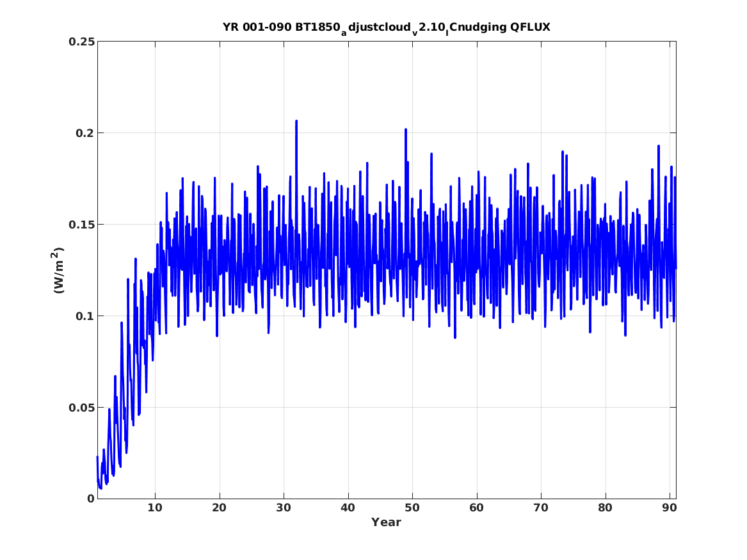Click the tall peak near year 88
This screenshot has width=747, height=560.
(659, 147)
